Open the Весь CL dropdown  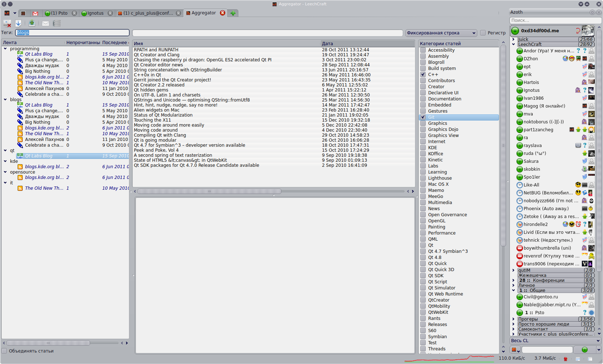(x=555, y=341)
